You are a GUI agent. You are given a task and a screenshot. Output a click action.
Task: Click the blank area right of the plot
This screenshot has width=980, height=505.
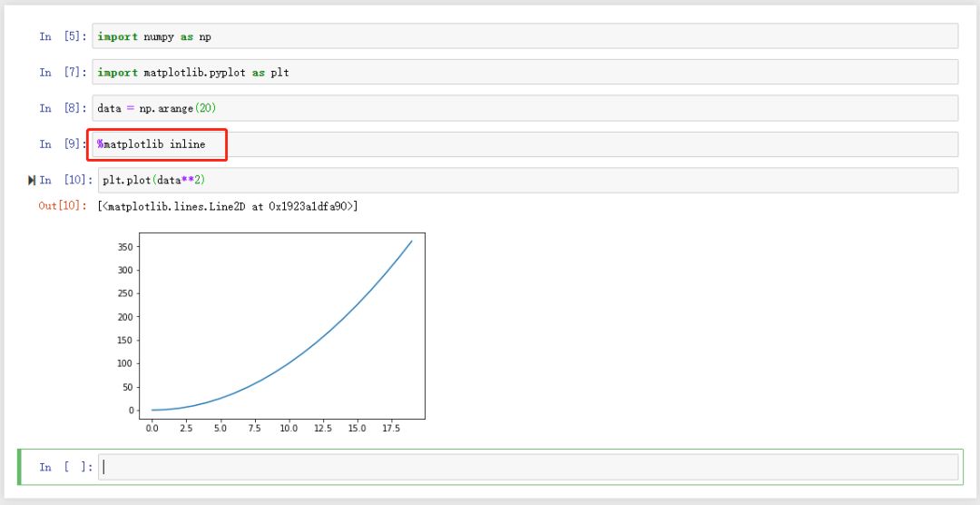tap(681, 327)
